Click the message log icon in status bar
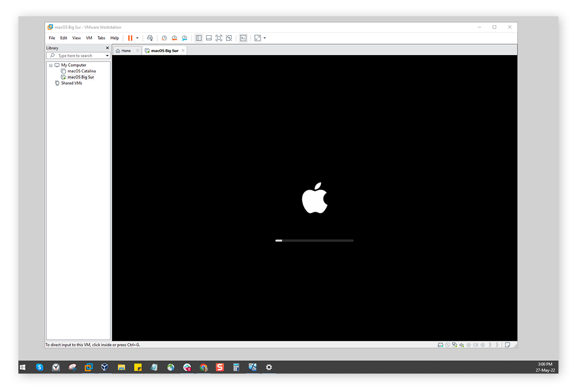 tap(508, 345)
